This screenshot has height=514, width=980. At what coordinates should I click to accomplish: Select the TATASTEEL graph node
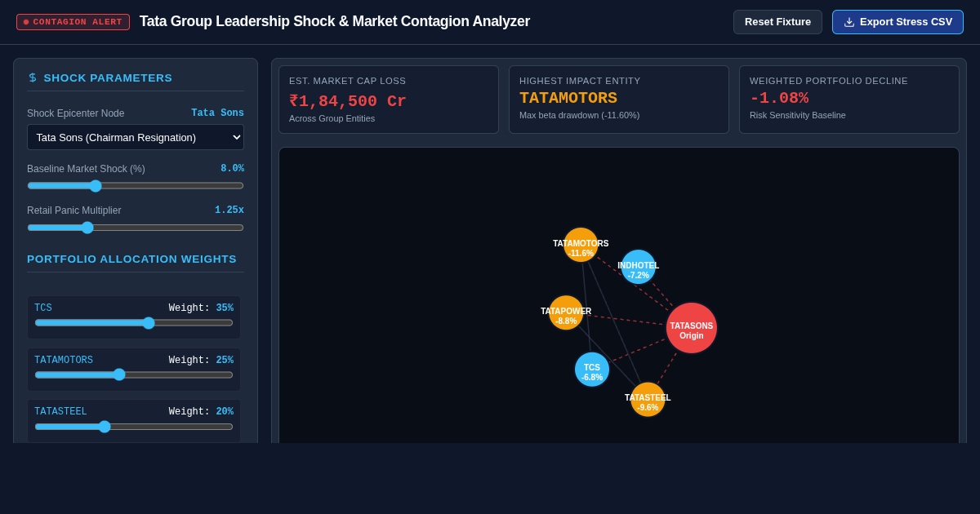tap(648, 400)
